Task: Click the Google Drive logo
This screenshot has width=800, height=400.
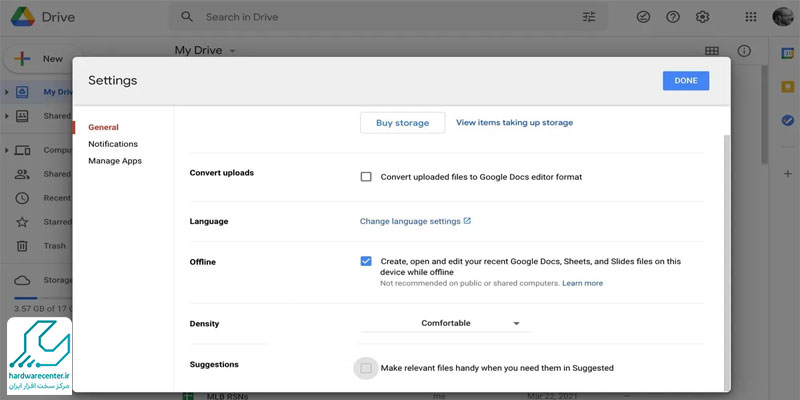Action: point(23,17)
